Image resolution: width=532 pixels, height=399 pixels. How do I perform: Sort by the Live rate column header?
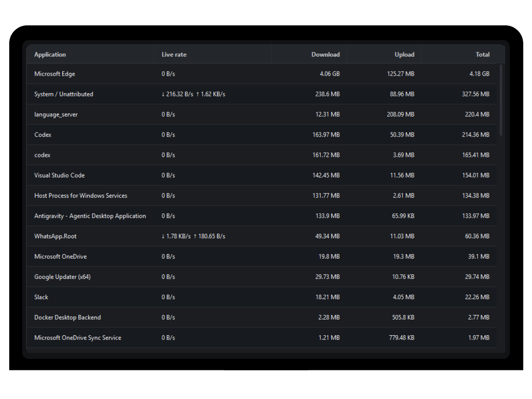pos(174,54)
